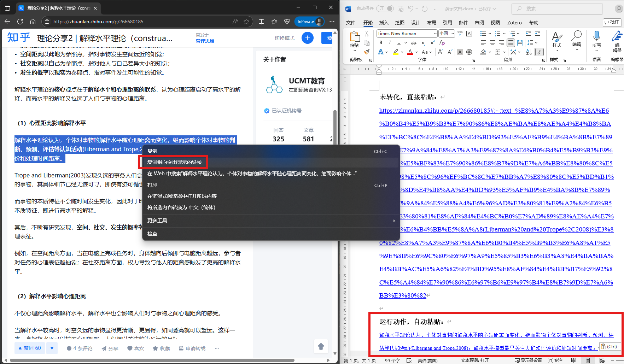Click the Favorites star icon in Edge address bar
The image size is (624, 364).
point(246,22)
